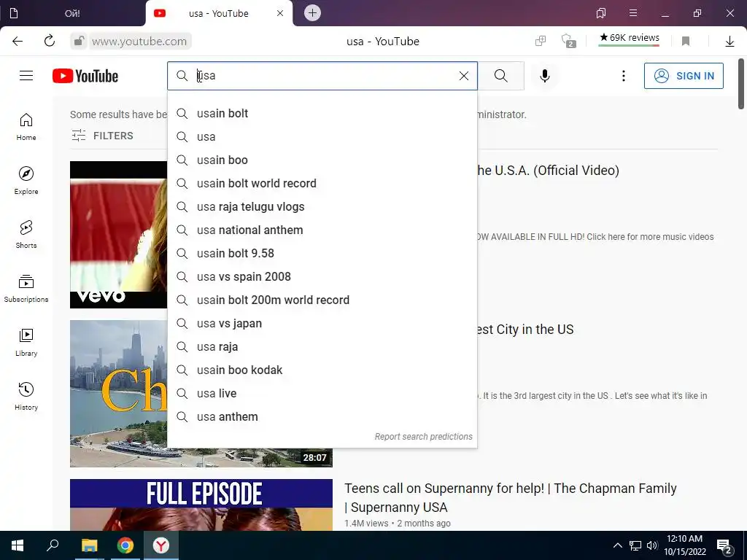Open File Explorer from the taskbar
The width and height of the screenshot is (747, 560).
click(89, 545)
